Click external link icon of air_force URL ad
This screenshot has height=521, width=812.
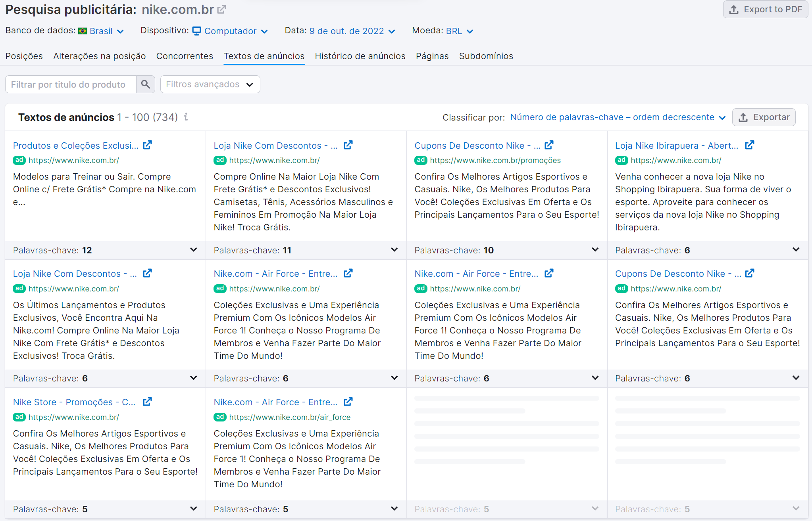(348, 402)
